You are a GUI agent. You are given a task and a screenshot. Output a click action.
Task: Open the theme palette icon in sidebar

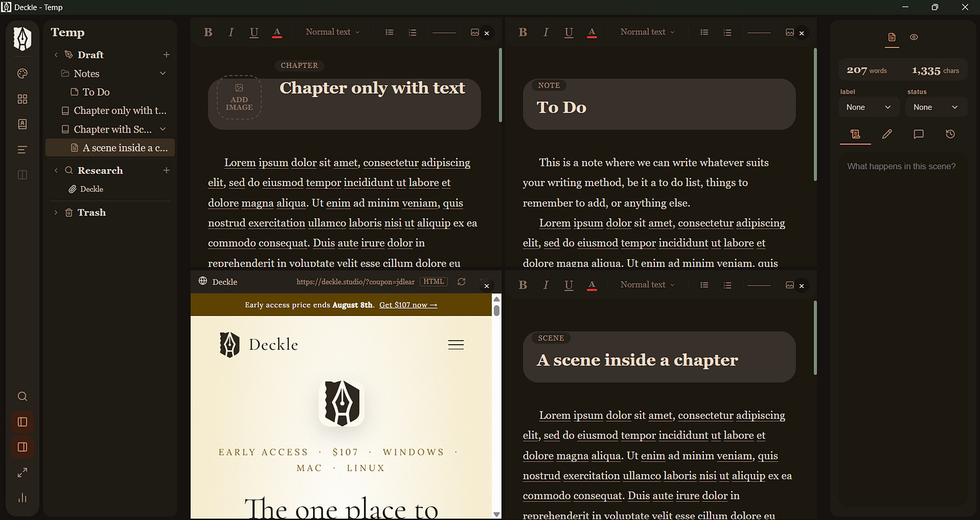point(22,74)
